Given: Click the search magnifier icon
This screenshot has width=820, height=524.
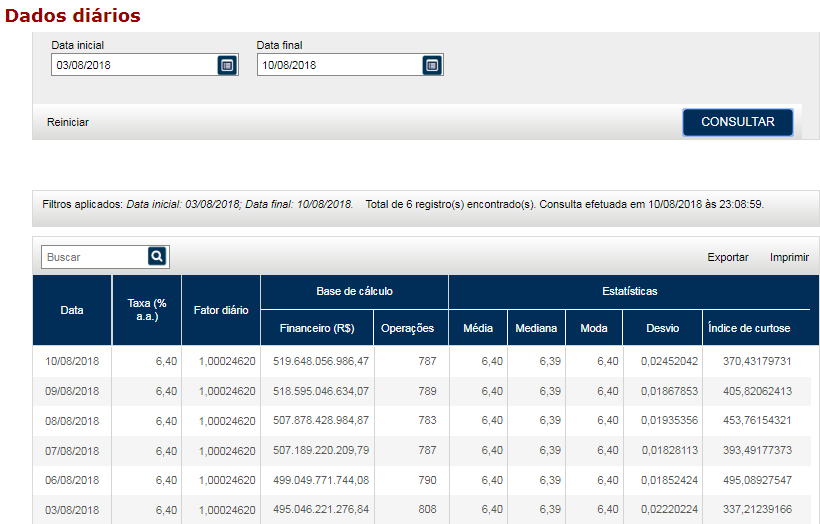Looking at the screenshot, I should pyautogui.click(x=157, y=257).
